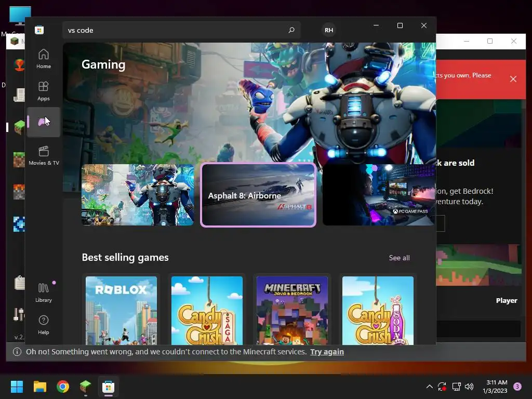The image size is (532, 399).
Task: Open the PC Game Pass promo card
Action: 379,195
